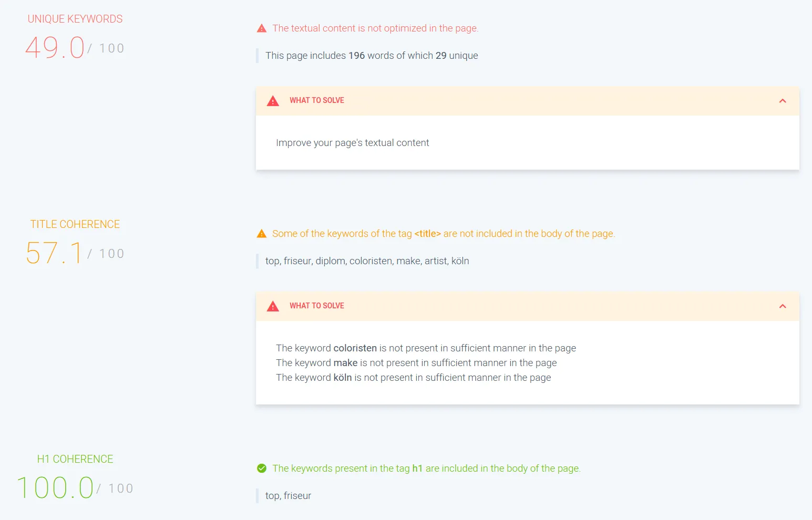Click the bold keyword coloristen in suggestions
Image resolution: width=812 pixels, height=520 pixels.
point(355,348)
